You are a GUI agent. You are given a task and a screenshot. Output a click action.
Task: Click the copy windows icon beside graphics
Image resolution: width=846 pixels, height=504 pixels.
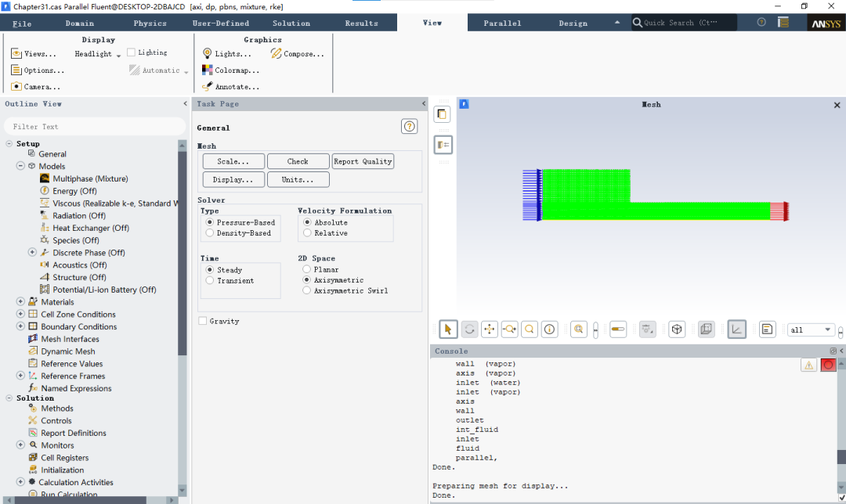442,114
